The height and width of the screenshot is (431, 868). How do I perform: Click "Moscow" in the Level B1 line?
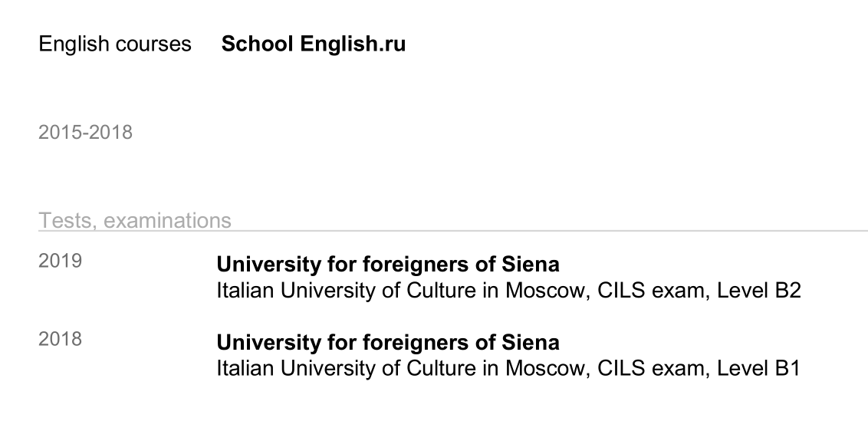pyautogui.click(x=544, y=369)
